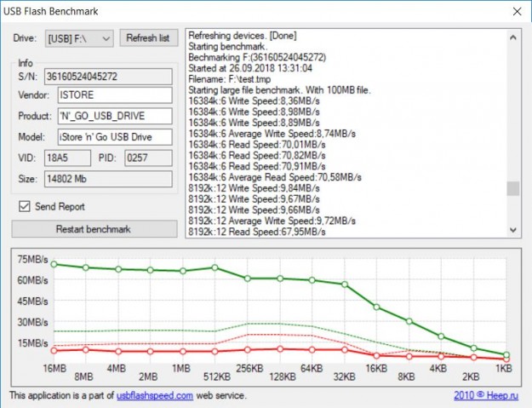Click the log scrollbar up arrow
532x408 pixels.
[512, 37]
